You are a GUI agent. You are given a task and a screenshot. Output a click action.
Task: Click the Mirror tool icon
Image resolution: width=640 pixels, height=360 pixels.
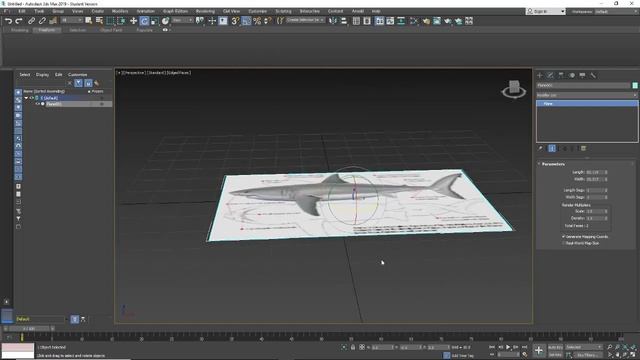333,21
